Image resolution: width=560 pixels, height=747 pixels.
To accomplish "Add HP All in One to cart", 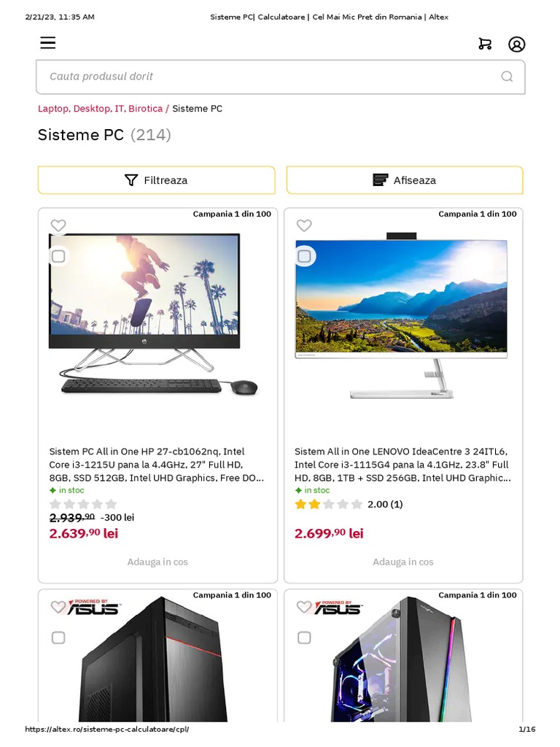I will pos(157,562).
